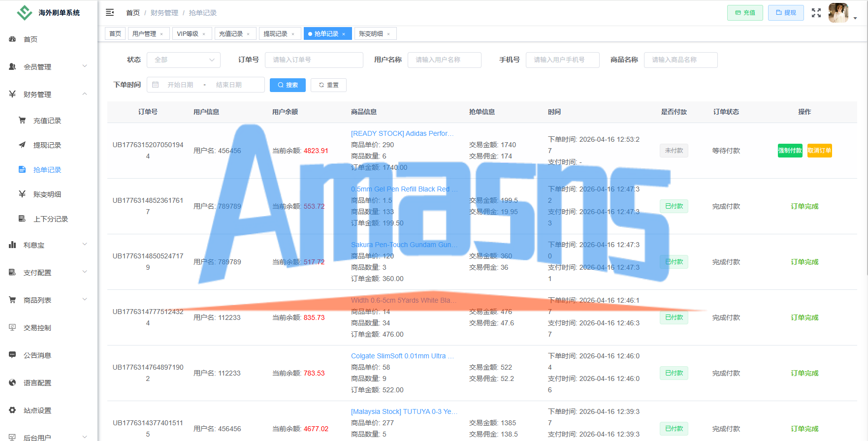
Task: Open the [Malaysia Stock] TUTUYA product link
Action: click(404, 411)
